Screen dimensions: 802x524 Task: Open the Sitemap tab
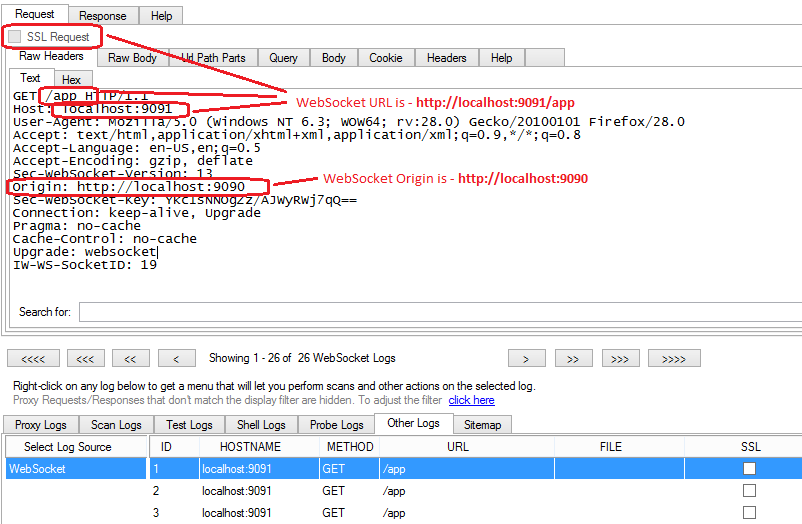click(x=483, y=425)
